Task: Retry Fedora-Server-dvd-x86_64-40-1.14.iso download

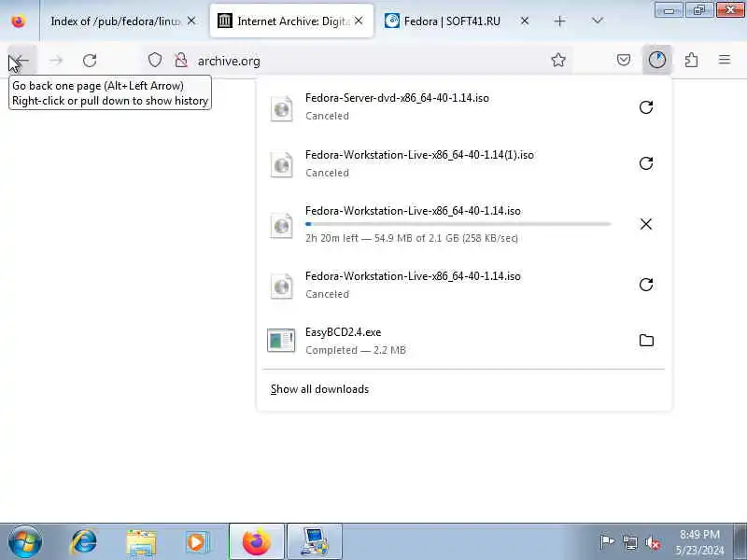Action: (x=646, y=107)
